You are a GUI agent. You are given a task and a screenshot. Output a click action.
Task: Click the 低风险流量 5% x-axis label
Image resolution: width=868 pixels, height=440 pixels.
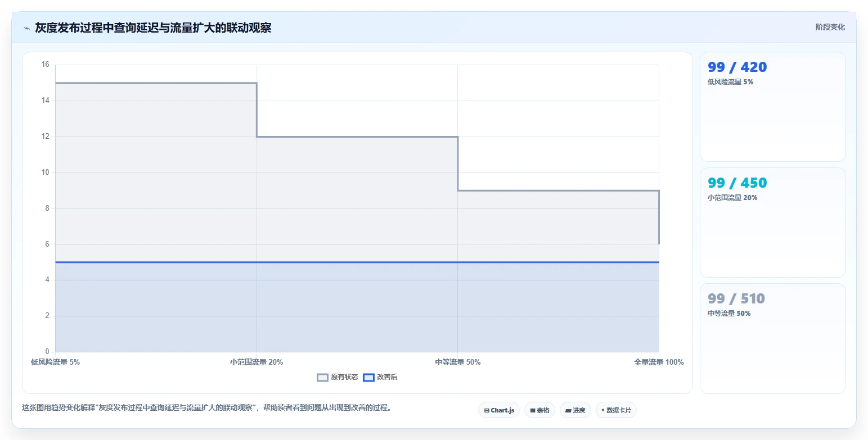55,362
